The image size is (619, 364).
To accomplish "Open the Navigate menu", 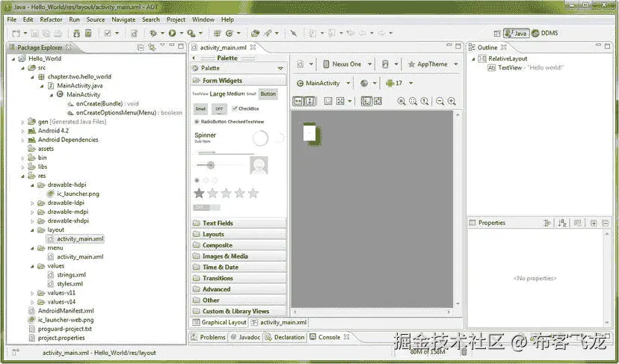I will [123, 19].
